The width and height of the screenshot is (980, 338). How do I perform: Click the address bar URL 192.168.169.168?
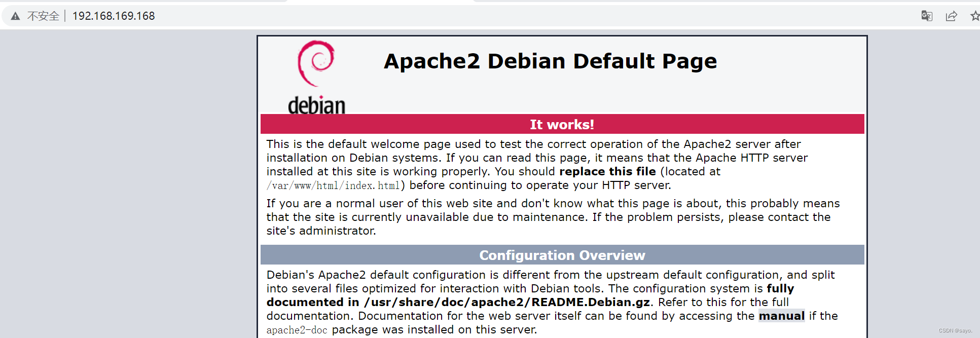114,16
